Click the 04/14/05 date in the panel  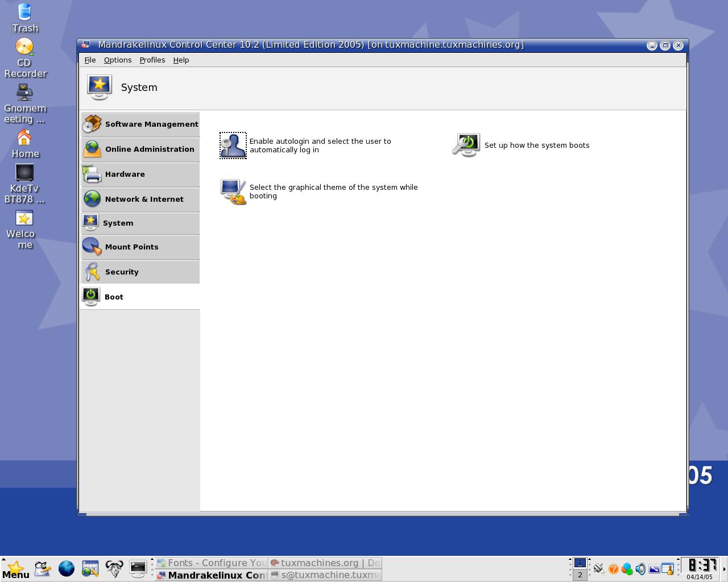(x=700, y=577)
